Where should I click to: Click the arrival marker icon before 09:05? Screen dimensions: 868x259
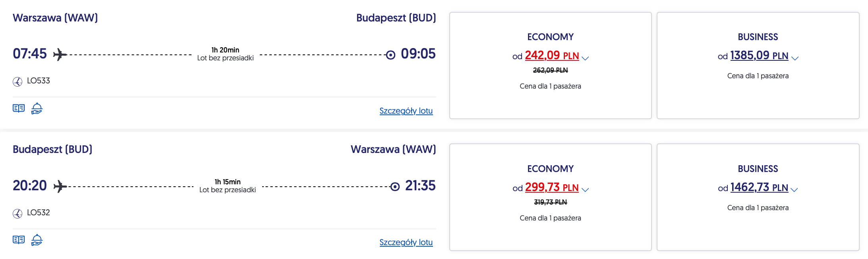391,55
